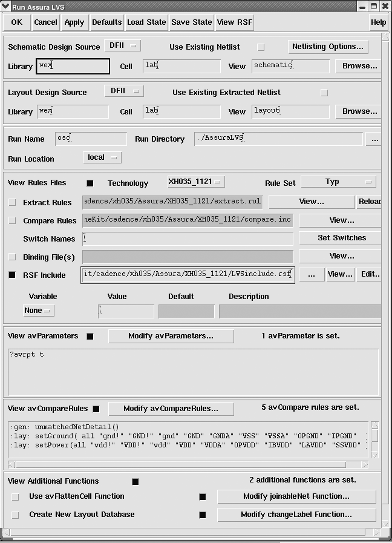The width and height of the screenshot is (392, 543).
Task: Open Netlisting Options dialog
Action: pos(328,47)
